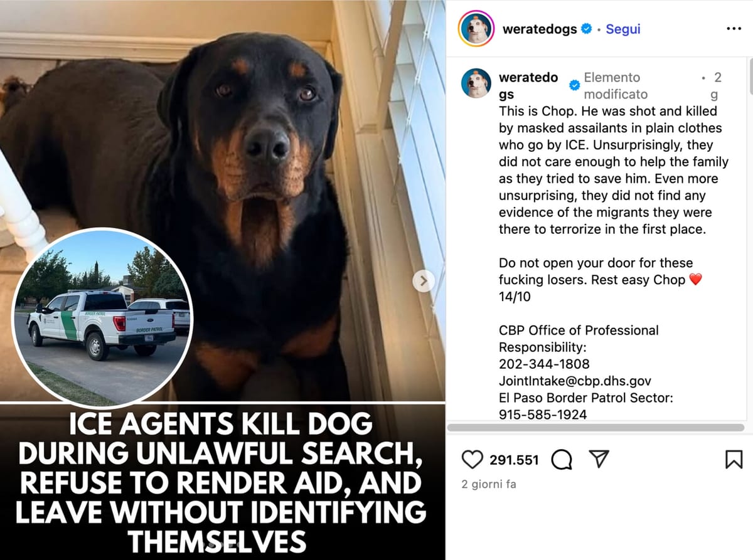Click the '2 giorni fa' timestamp
This screenshot has height=560, width=753.
point(489,484)
